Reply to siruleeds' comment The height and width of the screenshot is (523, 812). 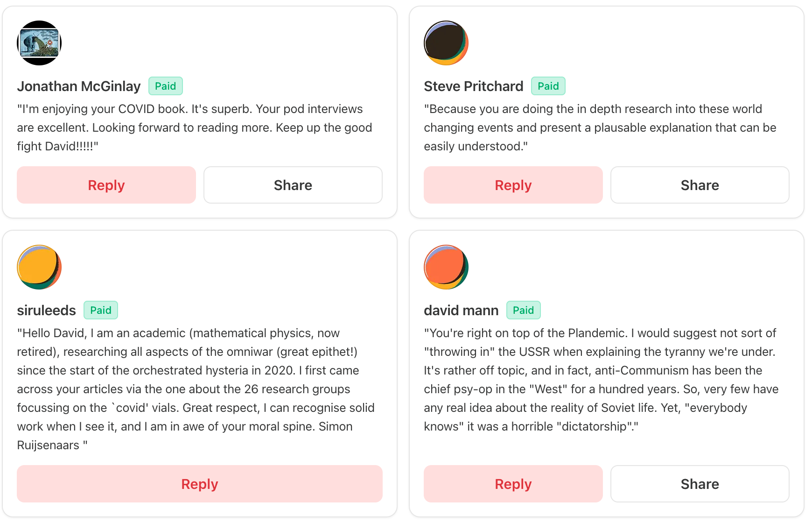(x=200, y=484)
